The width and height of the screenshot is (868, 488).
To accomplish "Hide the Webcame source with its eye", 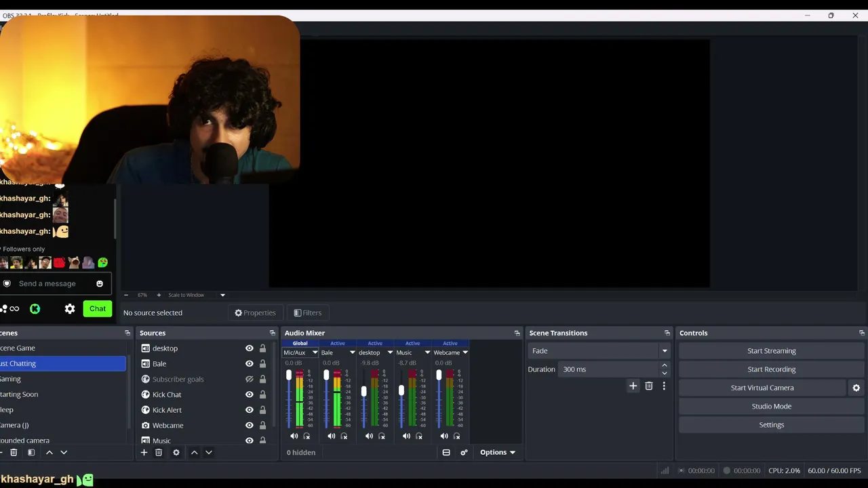I will coord(249,425).
